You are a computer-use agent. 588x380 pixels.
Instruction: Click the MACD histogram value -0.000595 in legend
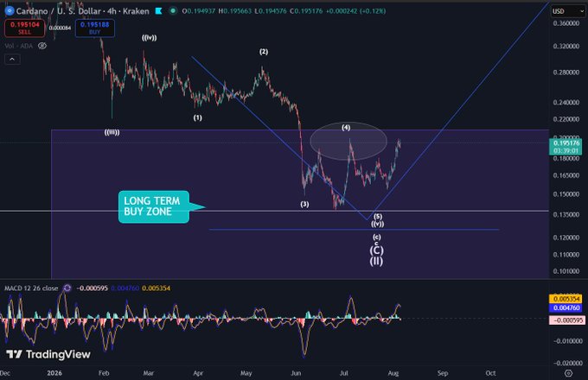coord(92,288)
